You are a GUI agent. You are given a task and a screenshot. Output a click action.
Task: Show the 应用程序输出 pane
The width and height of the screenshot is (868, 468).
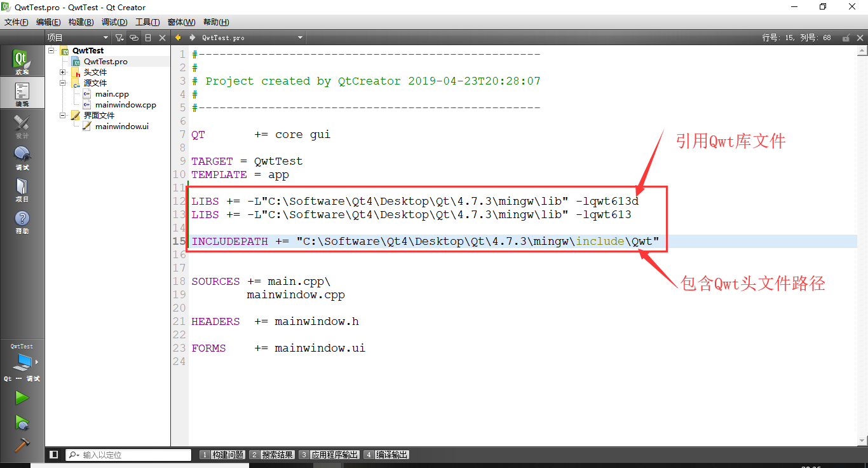click(x=329, y=455)
